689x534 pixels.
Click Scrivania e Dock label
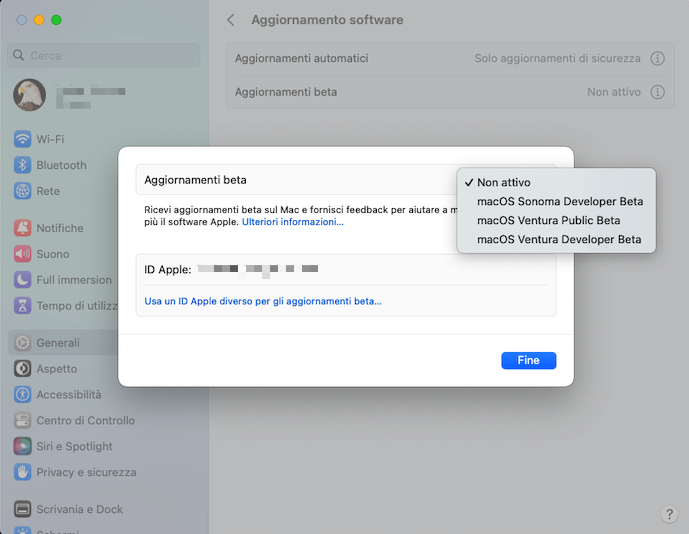point(80,509)
